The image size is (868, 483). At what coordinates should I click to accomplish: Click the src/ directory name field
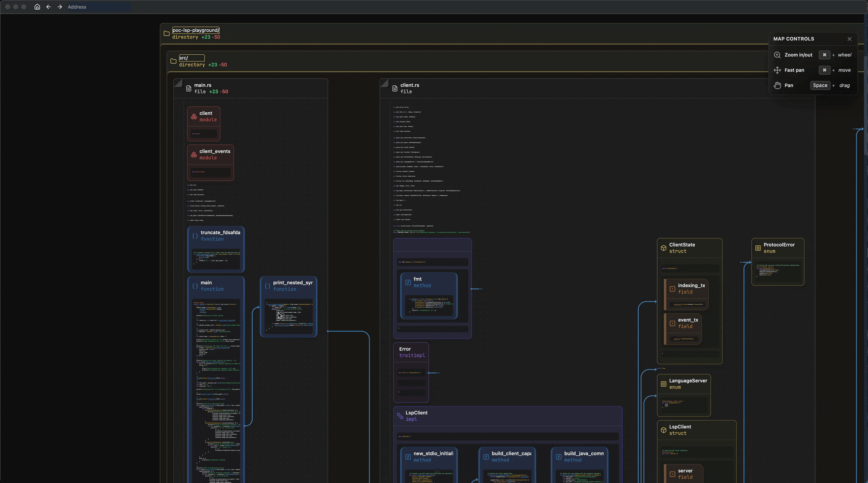point(192,58)
